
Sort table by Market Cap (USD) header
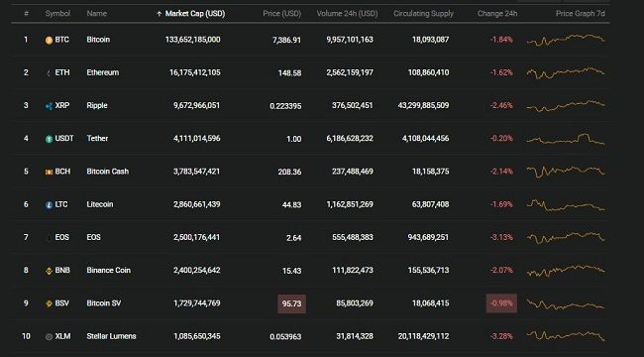tap(195, 14)
